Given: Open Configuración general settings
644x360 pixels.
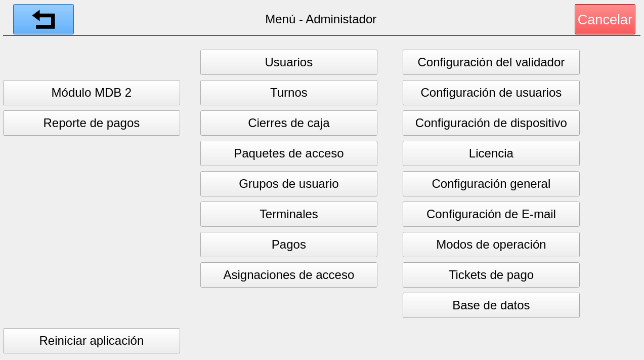Looking at the screenshot, I should [x=491, y=184].
